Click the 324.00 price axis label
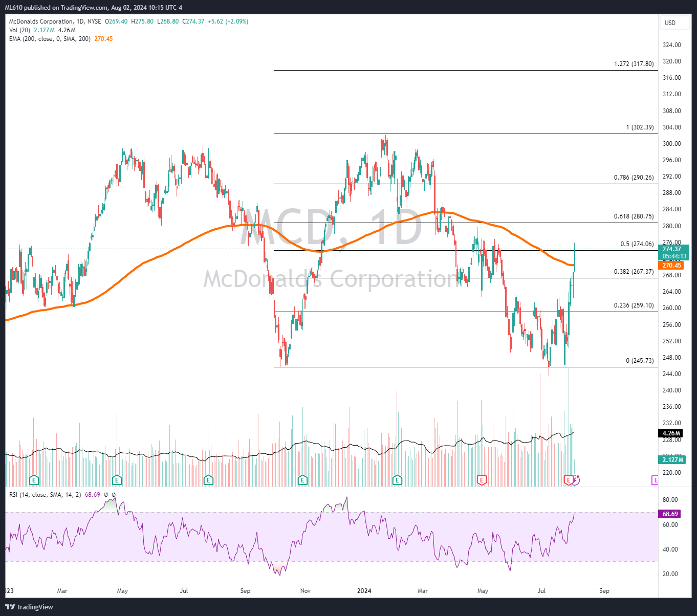 click(x=672, y=45)
